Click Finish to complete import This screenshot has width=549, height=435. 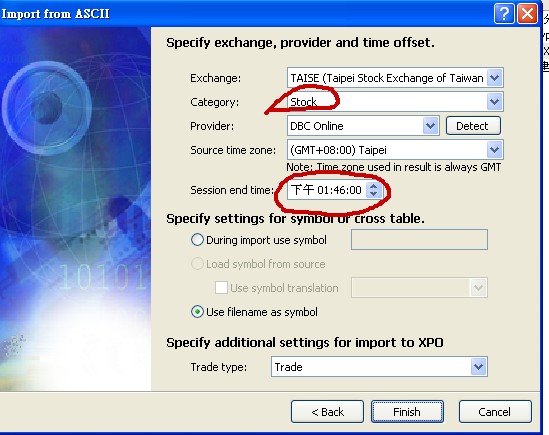[407, 412]
